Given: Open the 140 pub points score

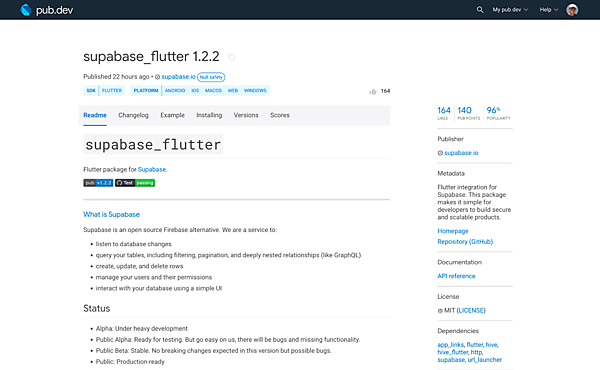Looking at the screenshot, I should point(468,113).
